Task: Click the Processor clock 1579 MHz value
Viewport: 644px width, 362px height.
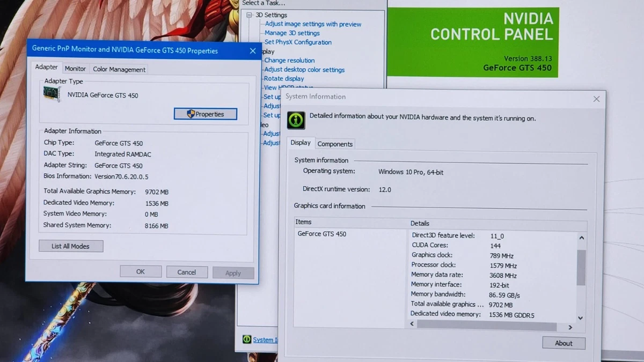Action: (x=503, y=265)
